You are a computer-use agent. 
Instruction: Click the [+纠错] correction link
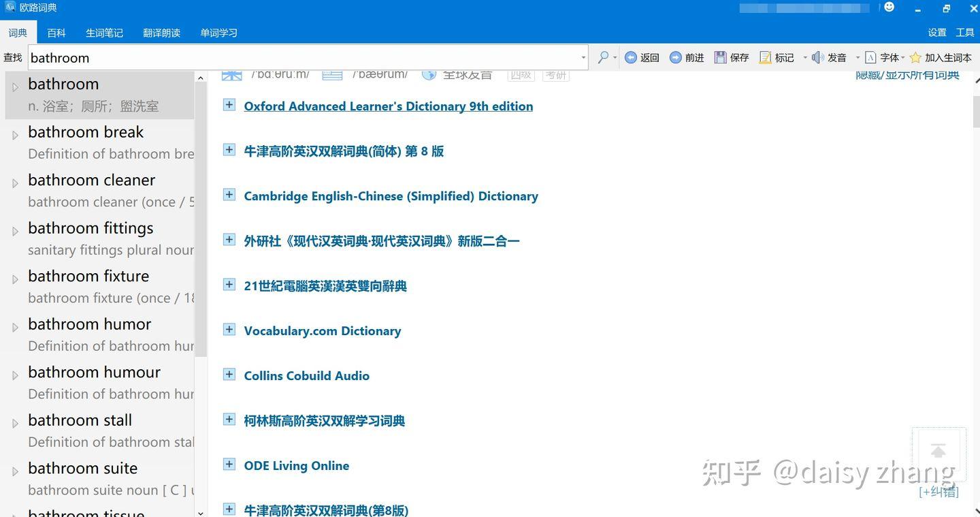click(938, 492)
